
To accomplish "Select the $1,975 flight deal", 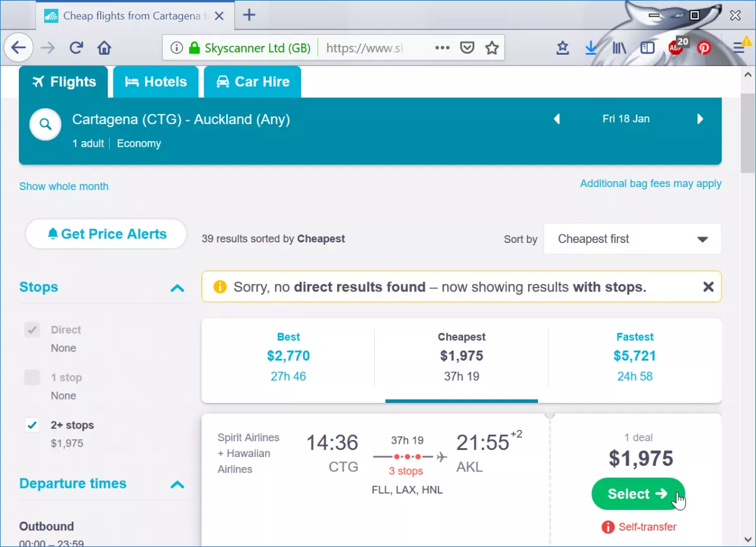I will click(x=638, y=494).
